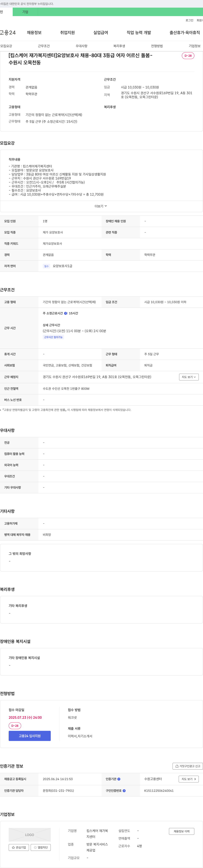
Task: Jump to 근무조건 anchor tab
Action: pyautogui.click(x=44, y=46)
